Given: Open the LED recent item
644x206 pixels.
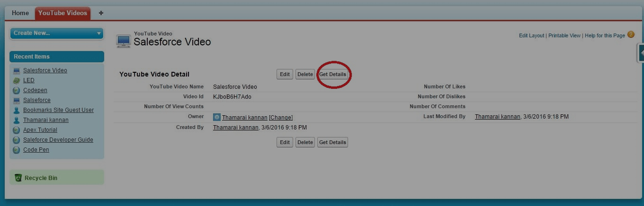Looking at the screenshot, I should click(29, 80).
